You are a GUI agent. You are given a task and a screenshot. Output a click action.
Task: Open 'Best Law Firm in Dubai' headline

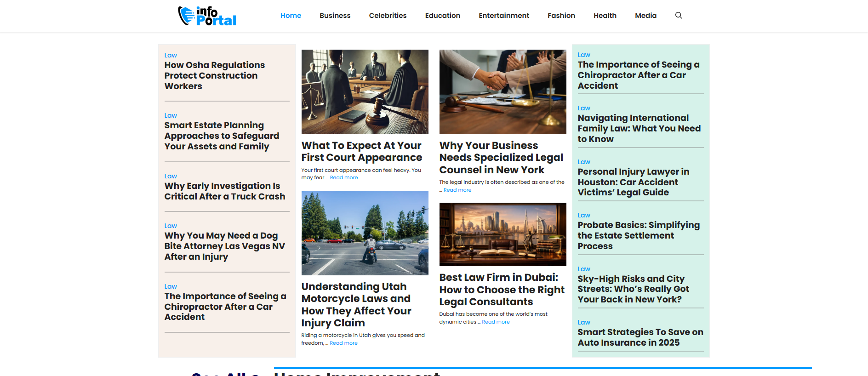point(502,290)
